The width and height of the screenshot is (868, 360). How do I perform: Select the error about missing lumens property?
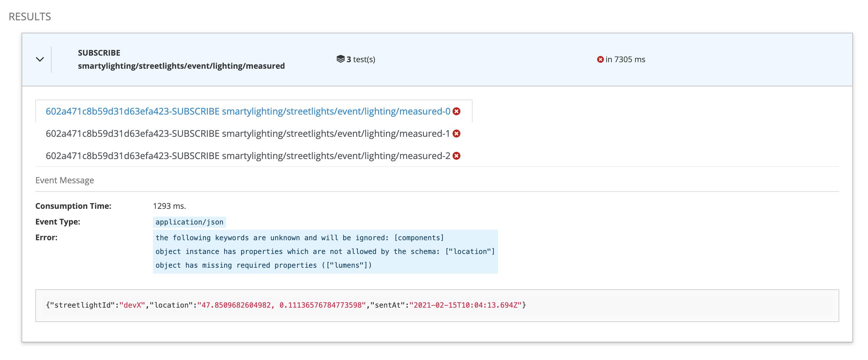263,265
